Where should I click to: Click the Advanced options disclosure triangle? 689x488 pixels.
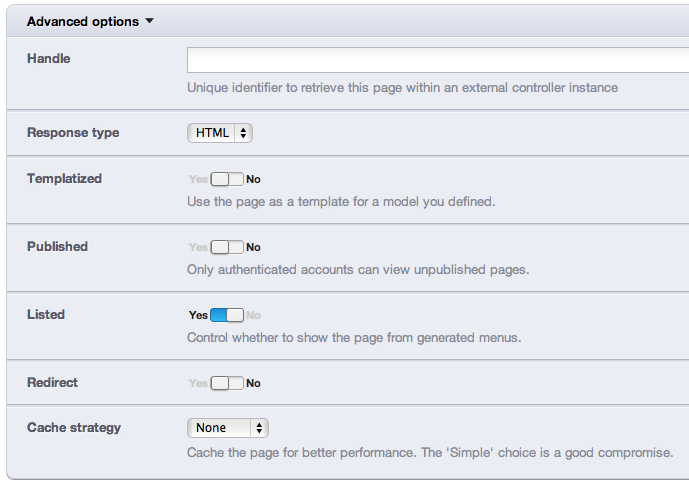point(149,20)
